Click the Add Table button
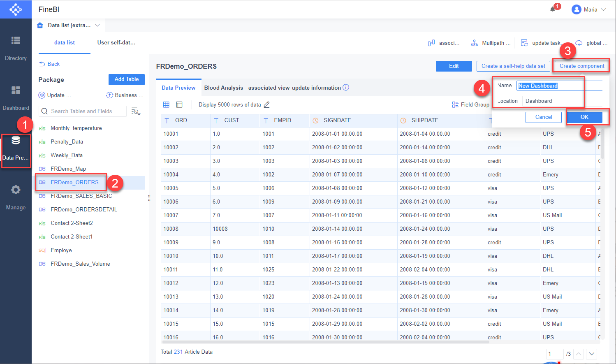616x364 pixels. (126, 79)
